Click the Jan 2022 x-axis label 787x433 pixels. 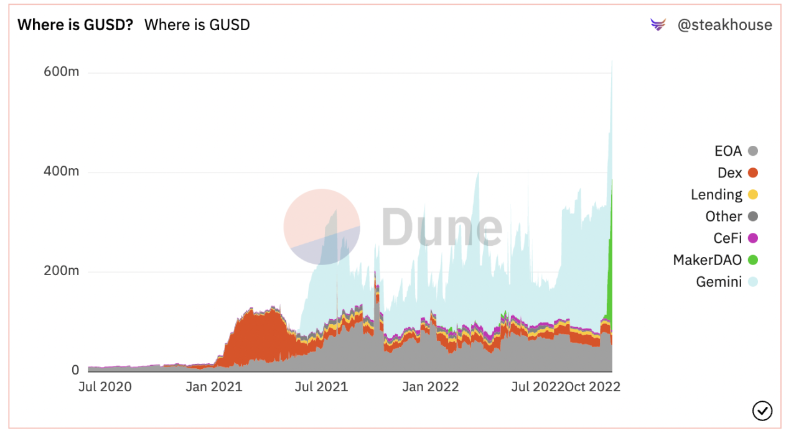coord(431,387)
